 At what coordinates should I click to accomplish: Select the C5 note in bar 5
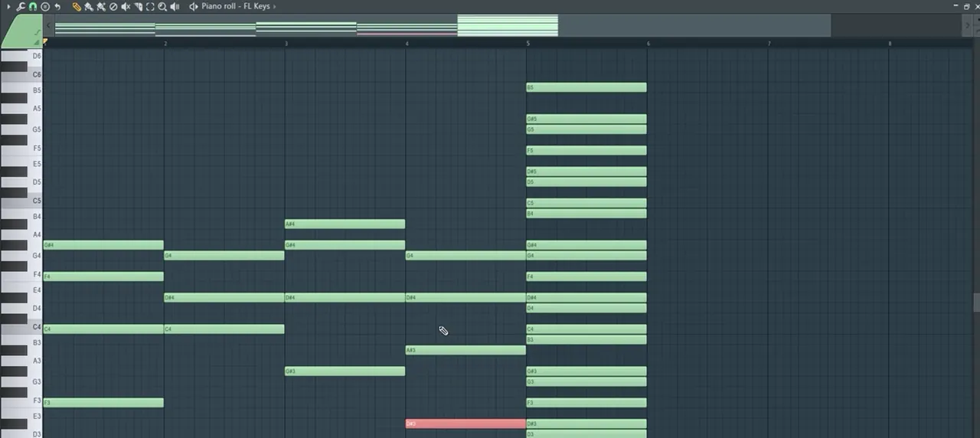tap(586, 203)
